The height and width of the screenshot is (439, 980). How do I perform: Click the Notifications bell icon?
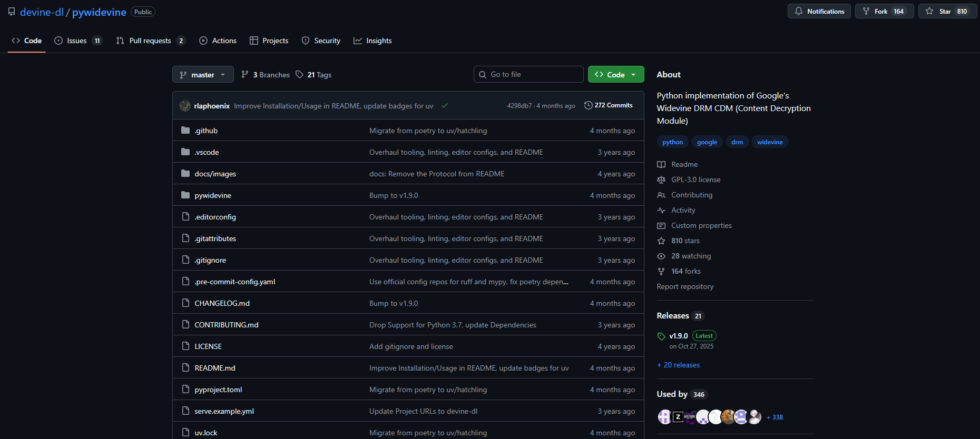pyautogui.click(x=799, y=11)
